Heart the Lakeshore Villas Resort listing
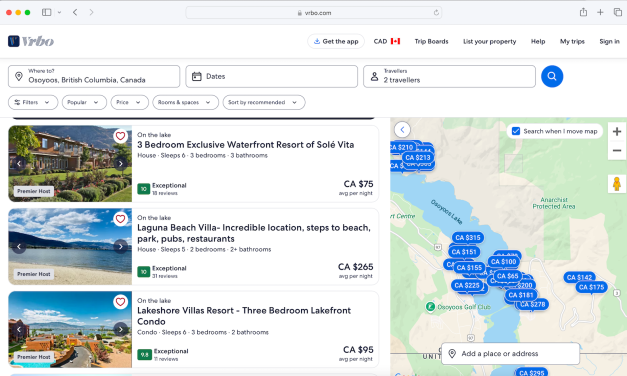 (120, 302)
